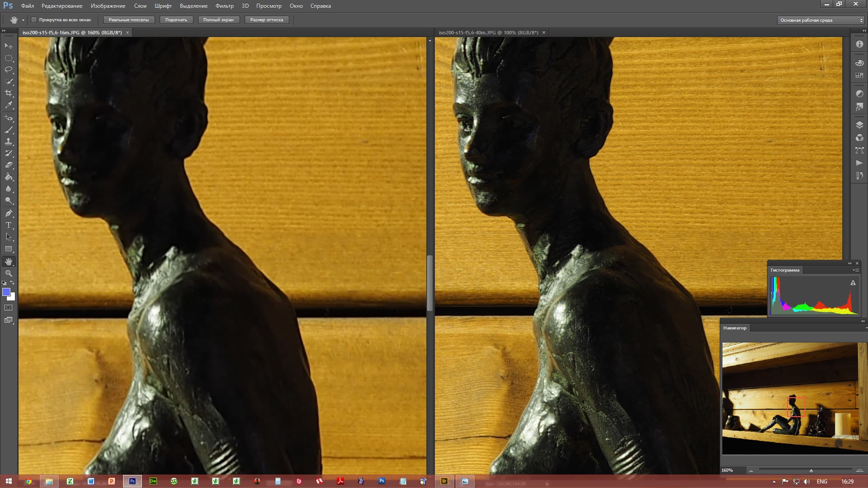This screenshot has height=488, width=868.
Task: Click the Реальные пикселы button
Action: [x=128, y=20]
